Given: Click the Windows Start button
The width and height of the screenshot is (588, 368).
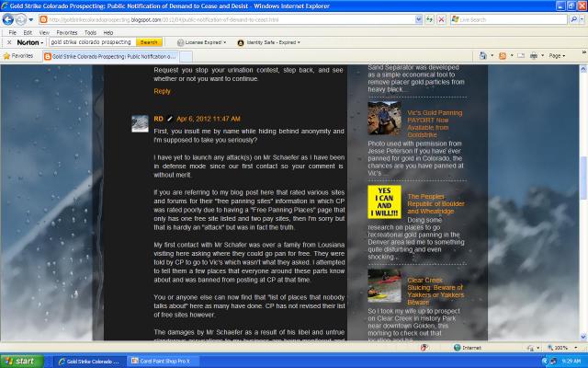Looking at the screenshot, I should 22,362.
